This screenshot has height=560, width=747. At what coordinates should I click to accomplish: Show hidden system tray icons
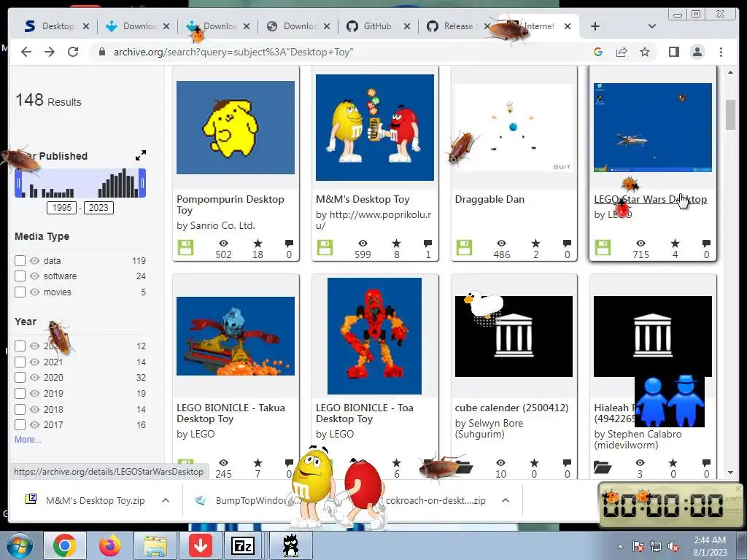tap(620, 547)
